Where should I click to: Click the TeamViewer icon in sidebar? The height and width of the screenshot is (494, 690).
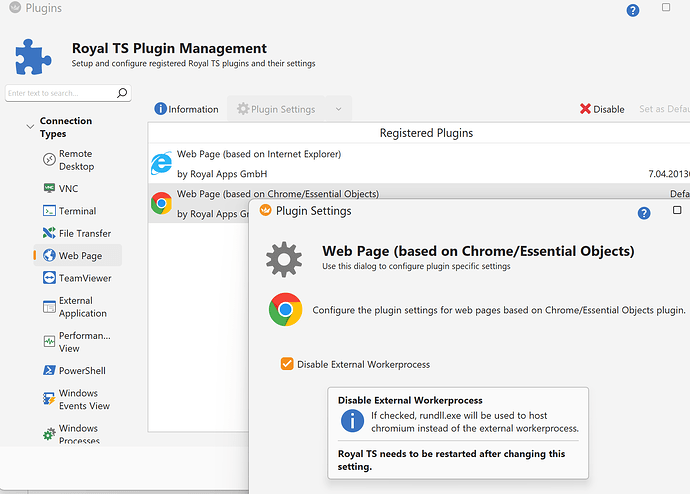tap(49, 278)
